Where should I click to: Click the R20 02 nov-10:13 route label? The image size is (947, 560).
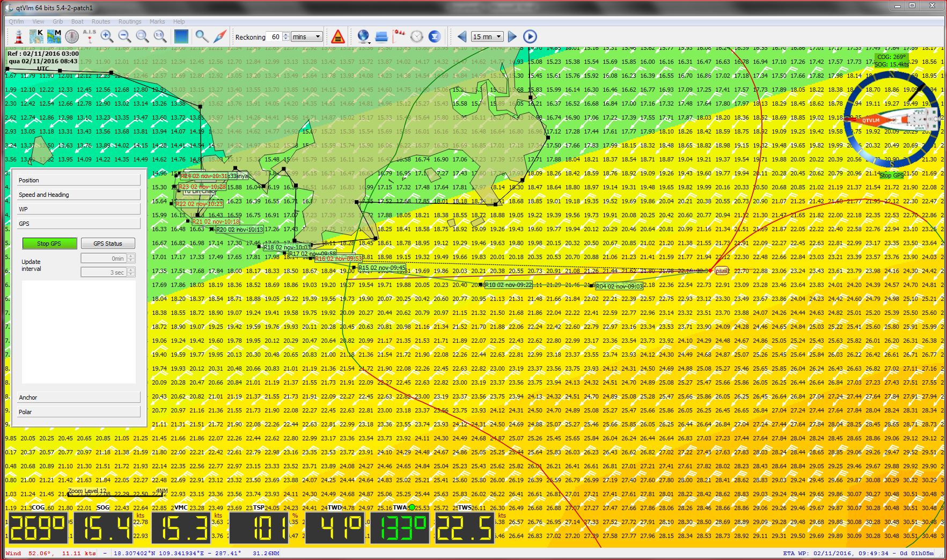239,230
